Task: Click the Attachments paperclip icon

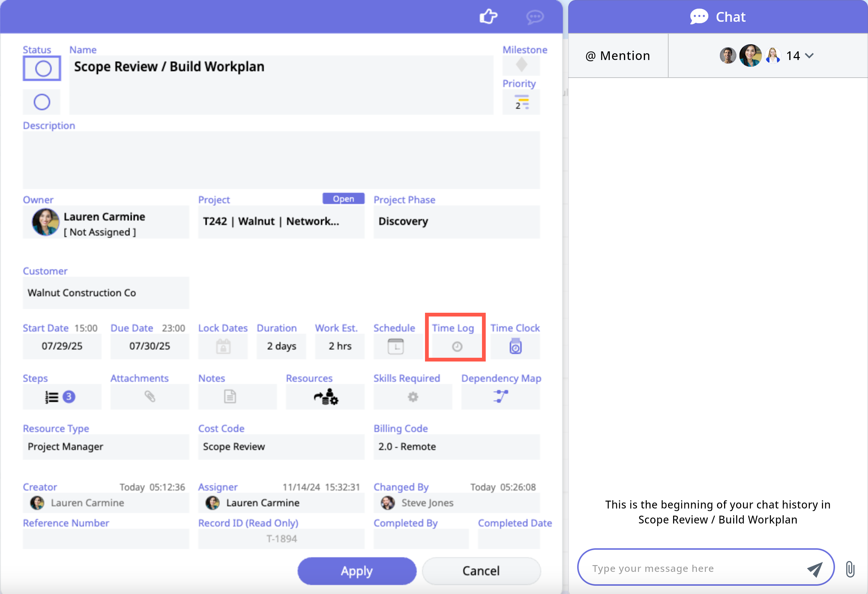Action: (150, 397)
